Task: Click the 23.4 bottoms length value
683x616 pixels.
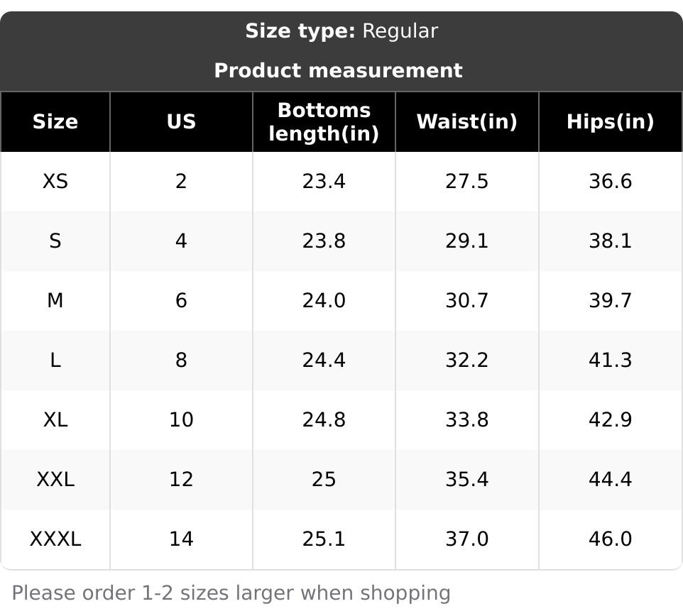Action: click(x=324, y=182)
